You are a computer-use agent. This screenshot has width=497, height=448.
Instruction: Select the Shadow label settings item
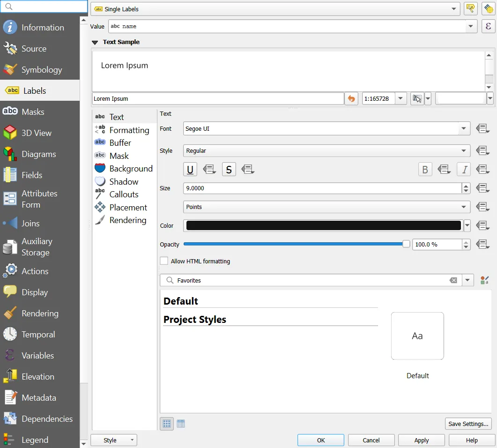point(124,182)
